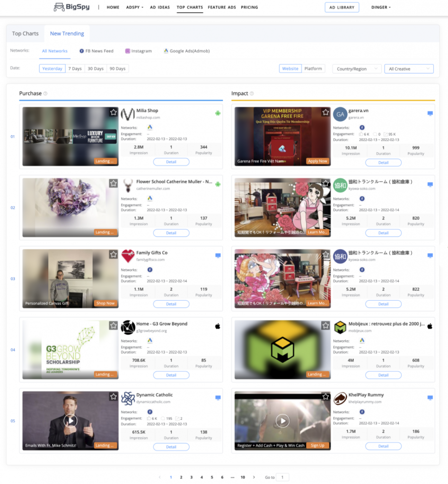Open the miliashop.com domain link
This screenshot has width=448, height=484.
coord(148,118)
